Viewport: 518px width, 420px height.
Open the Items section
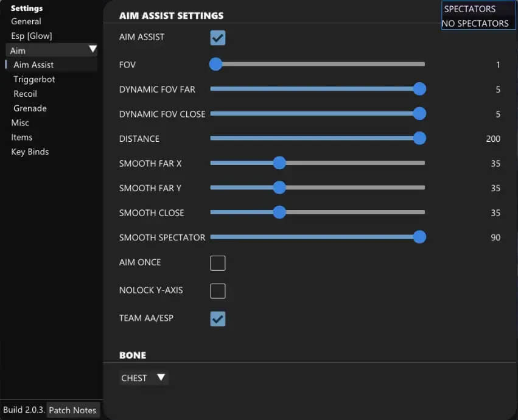(22, 138)
